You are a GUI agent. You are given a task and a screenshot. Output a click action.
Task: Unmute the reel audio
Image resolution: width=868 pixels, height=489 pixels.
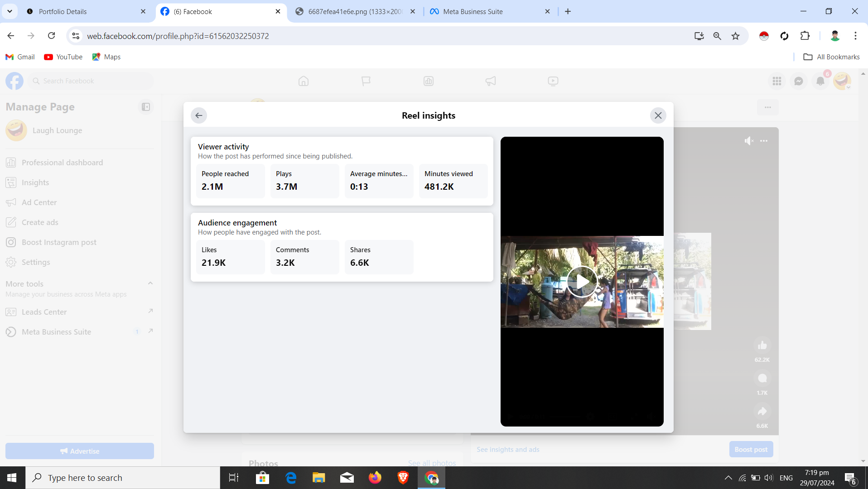tap(749, 141)
